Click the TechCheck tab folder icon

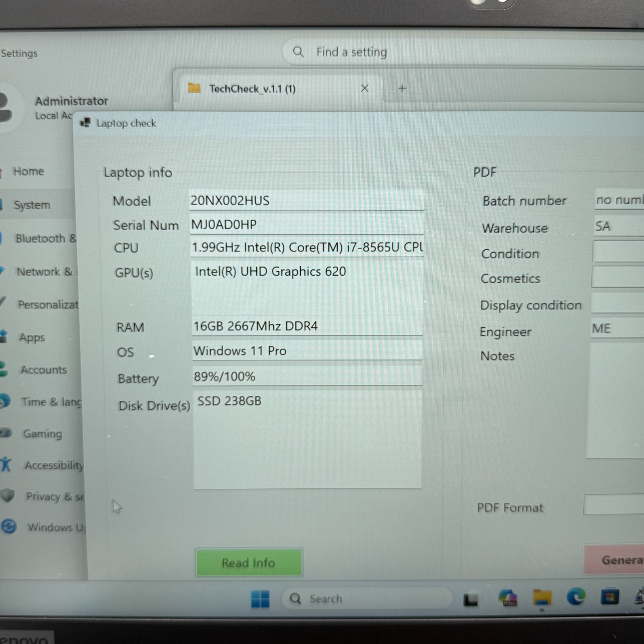pos(194,88)
